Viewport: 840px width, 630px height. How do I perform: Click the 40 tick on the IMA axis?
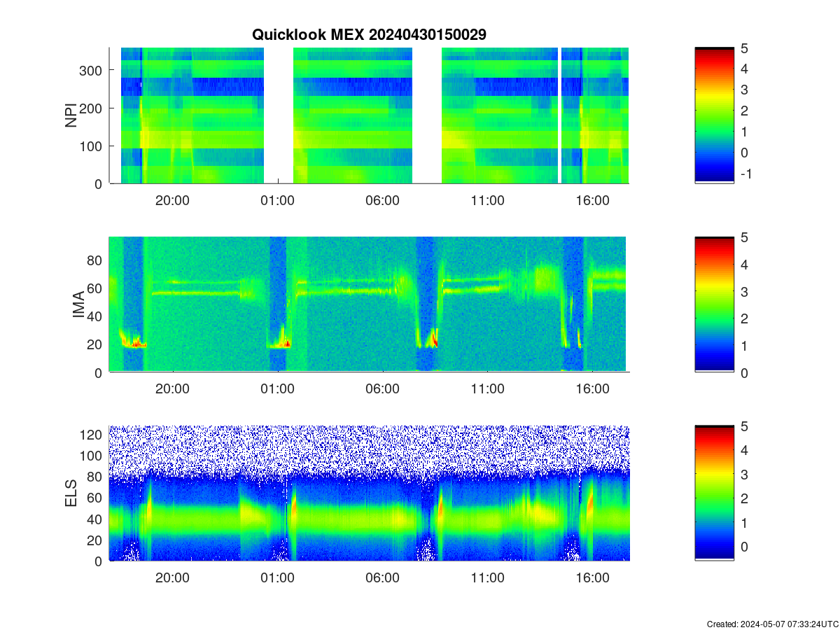96,316
